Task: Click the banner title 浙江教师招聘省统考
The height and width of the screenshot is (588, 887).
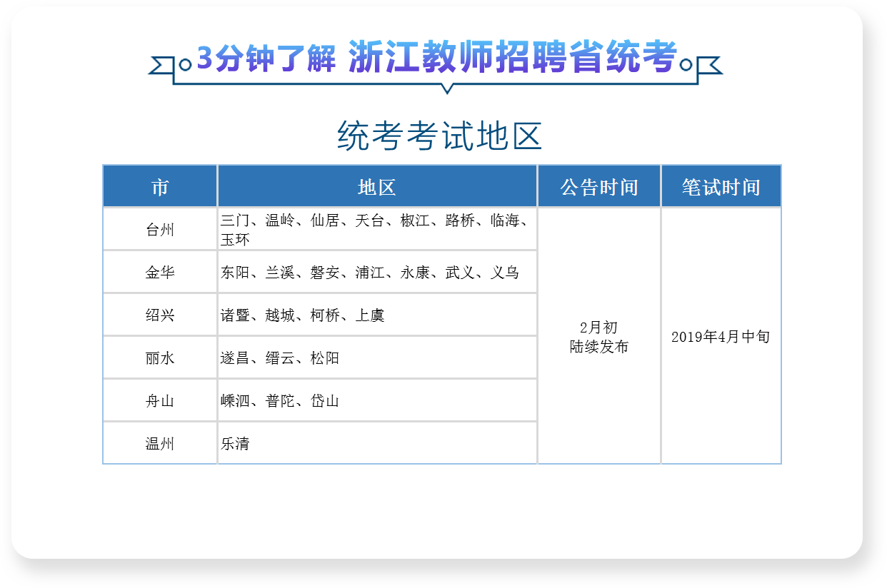Action: [512, 57]
